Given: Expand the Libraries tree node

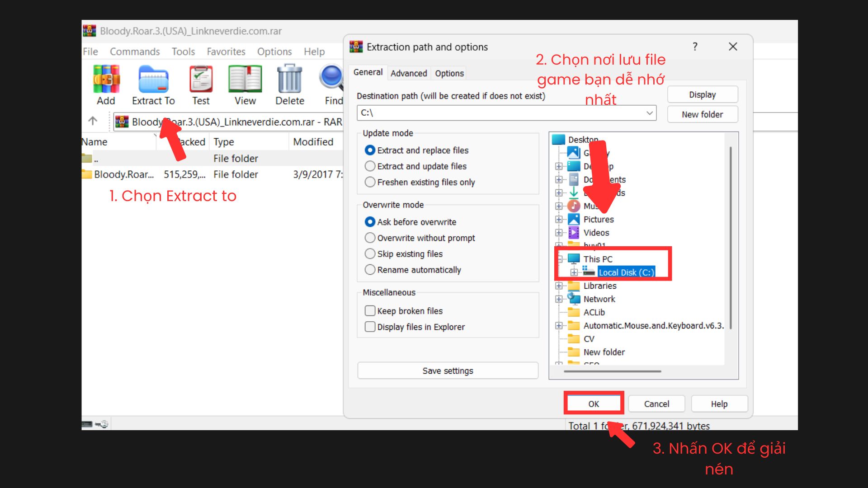Looking at the screenshot, I should click(559, 286).
